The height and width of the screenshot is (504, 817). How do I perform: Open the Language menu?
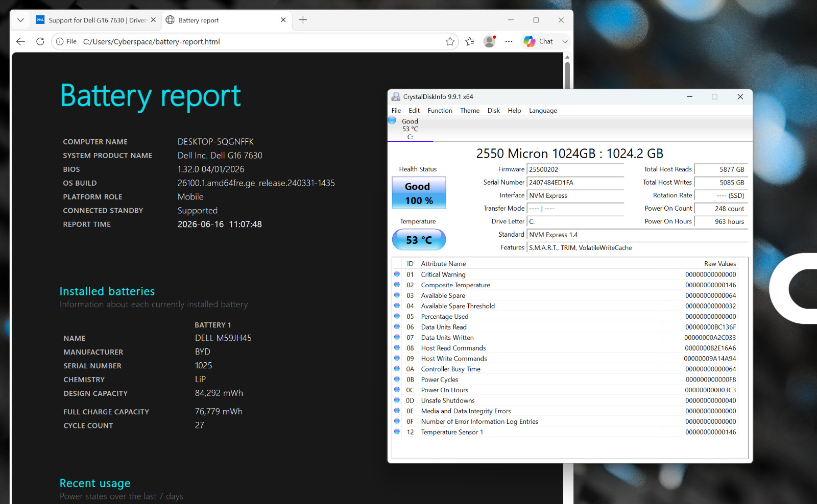pos(543,111)
